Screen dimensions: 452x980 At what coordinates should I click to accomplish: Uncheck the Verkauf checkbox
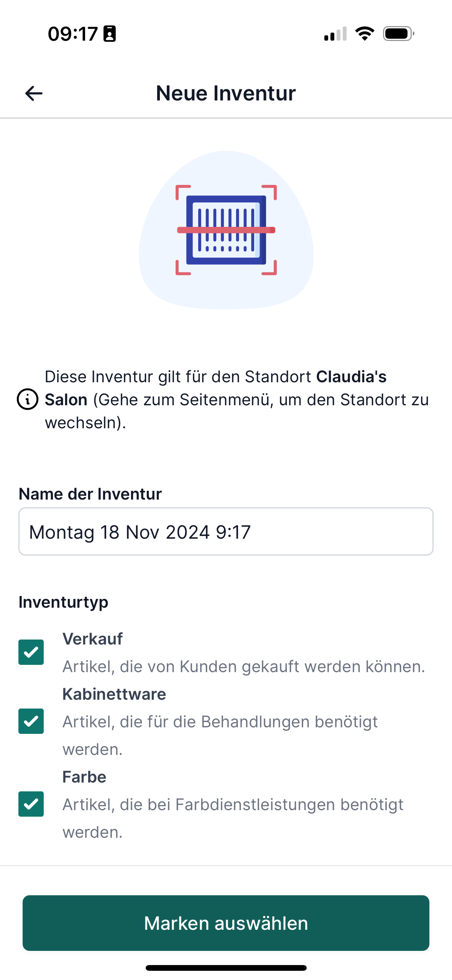click(x=31, y=652)
